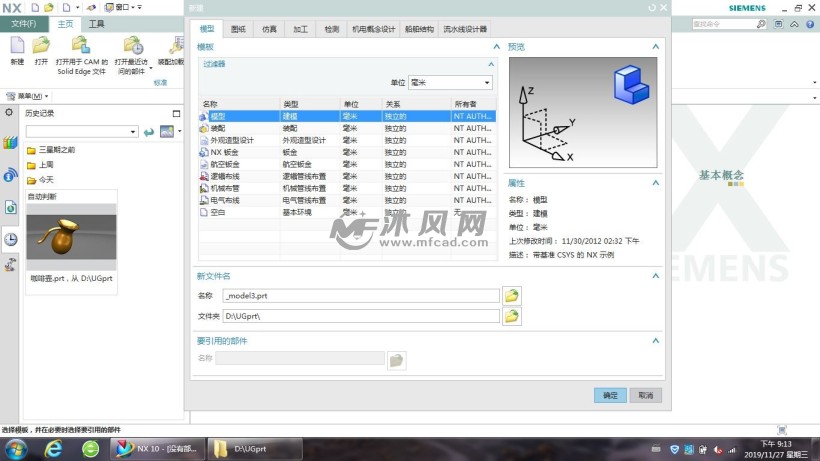Switch to NX 10 taskbar window
820x461 pixels.
point(157,449)
